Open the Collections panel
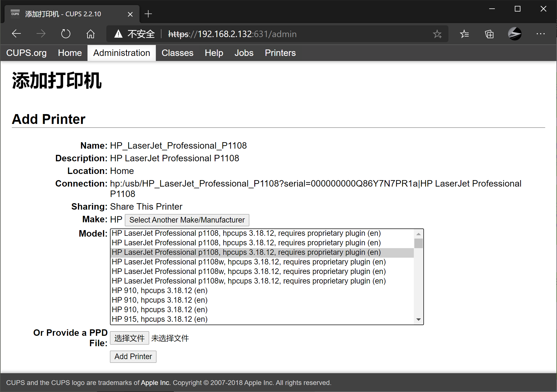The height and width of the screenshot is (392, 557). 489,34
